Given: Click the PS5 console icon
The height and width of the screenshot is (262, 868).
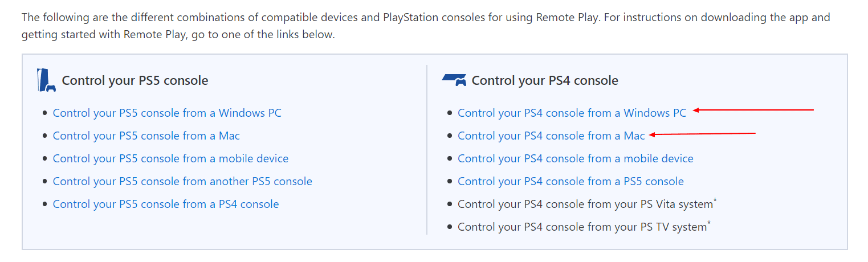Looking at the screenshot, I should pos(46,80).
